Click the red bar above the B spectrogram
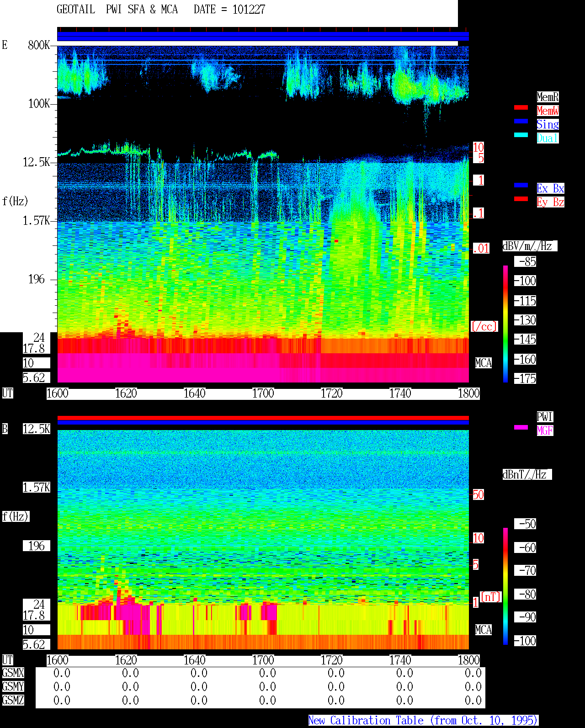This screenshot has width=585, height=728. [x=263, y=418]
